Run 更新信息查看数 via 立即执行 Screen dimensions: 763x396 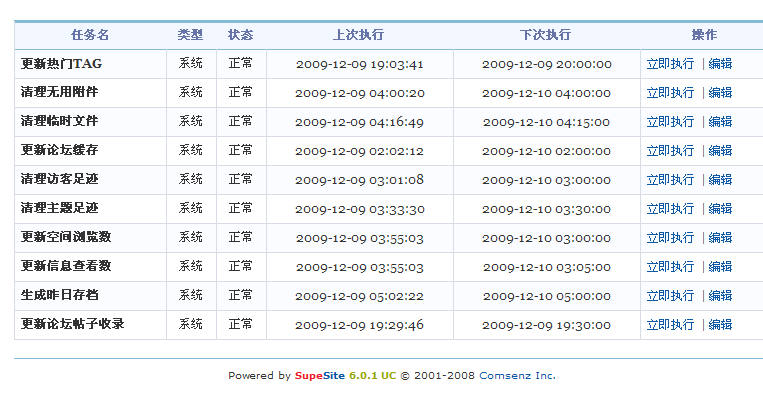(670, 267)
